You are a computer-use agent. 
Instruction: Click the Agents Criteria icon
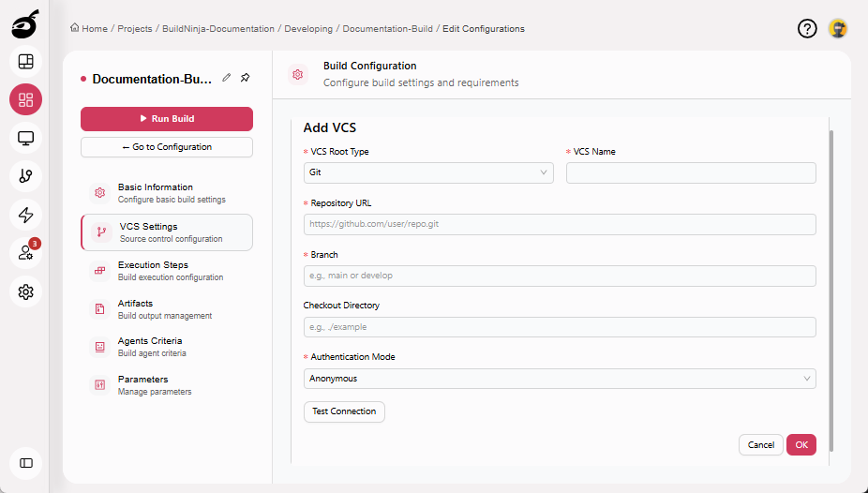tap(99, 347)
